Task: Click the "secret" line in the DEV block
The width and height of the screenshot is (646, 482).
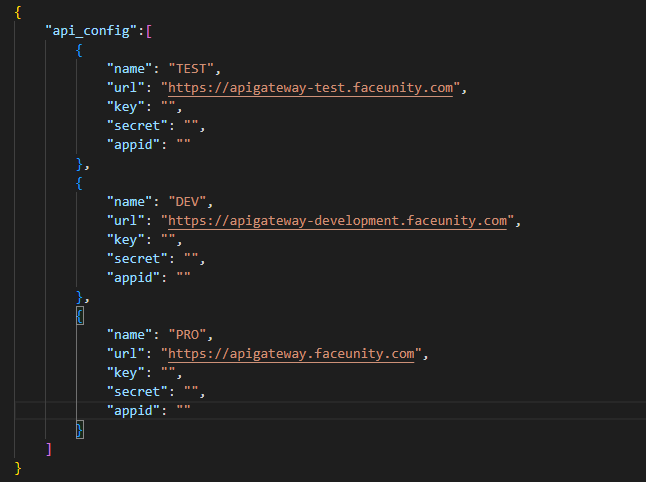Action: (x=156, y=259)
